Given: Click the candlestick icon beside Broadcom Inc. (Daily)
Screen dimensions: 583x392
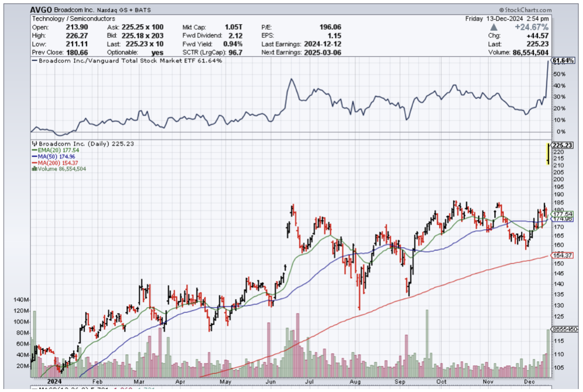Looking at the screenshot, I should 34,144.
